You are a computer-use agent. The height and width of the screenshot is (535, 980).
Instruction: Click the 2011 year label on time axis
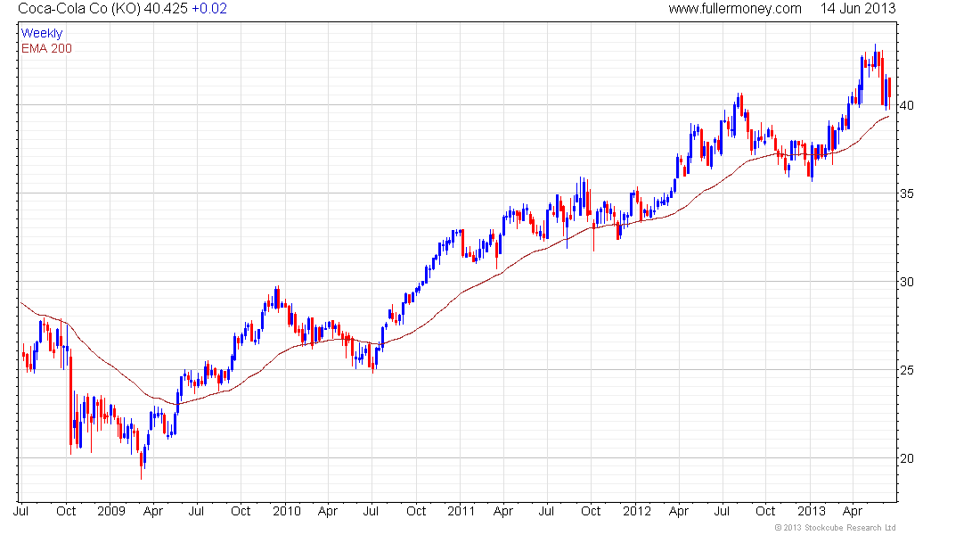tap(461, 511)
